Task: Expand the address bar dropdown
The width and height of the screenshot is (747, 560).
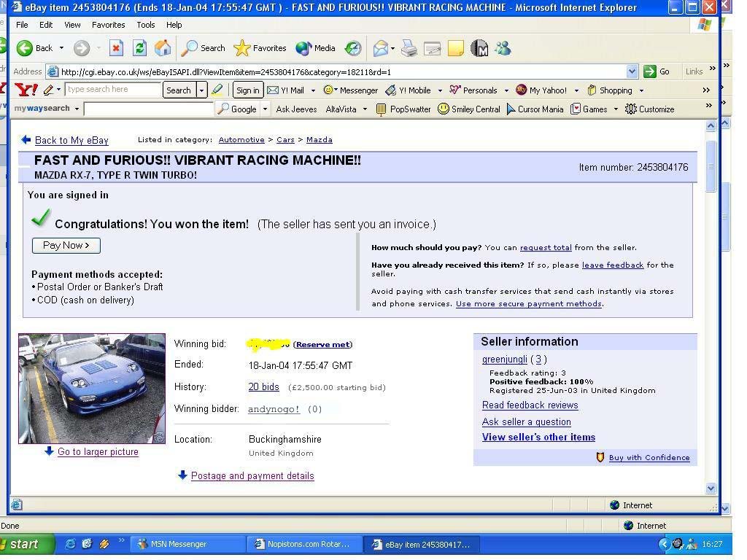Action: click(632, 71)
